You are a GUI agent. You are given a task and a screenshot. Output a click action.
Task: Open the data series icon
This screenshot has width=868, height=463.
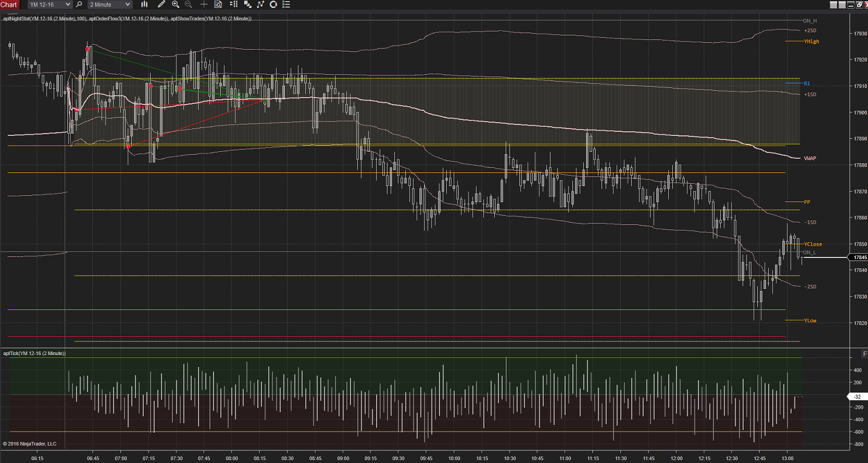[x=248, y=5]
